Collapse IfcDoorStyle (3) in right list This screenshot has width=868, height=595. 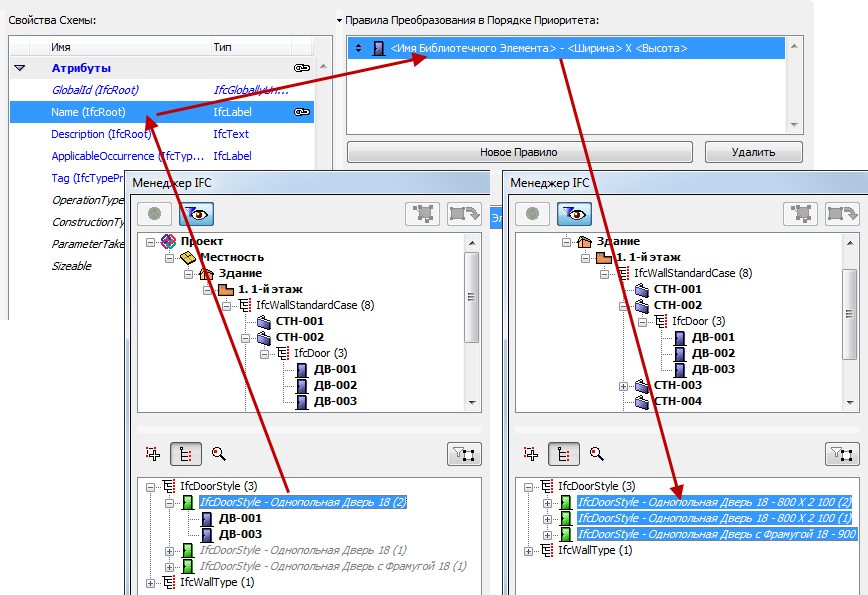(x=529, y=487)
